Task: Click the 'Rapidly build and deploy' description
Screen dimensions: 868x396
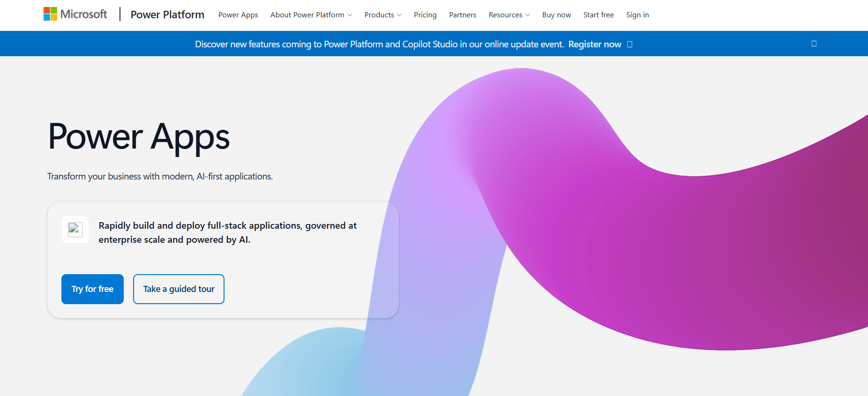Action: coord(228,232)
